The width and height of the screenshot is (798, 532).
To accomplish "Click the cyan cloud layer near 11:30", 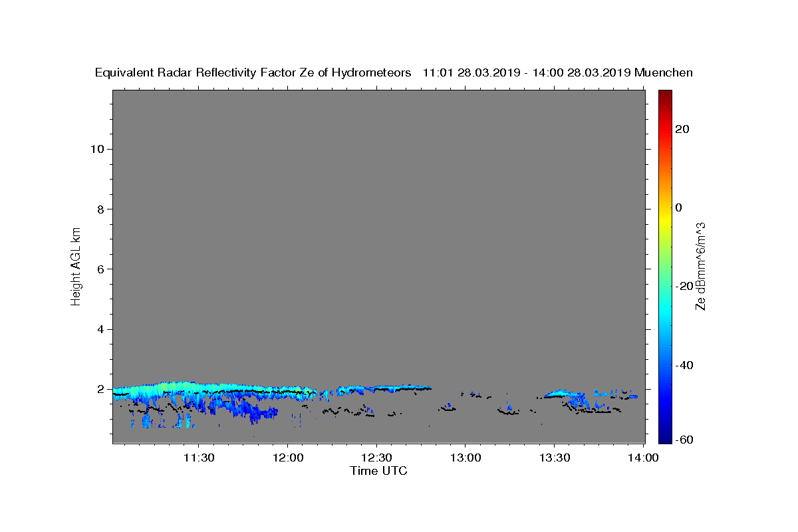I will pyautogui.click(x=193, y=388).
